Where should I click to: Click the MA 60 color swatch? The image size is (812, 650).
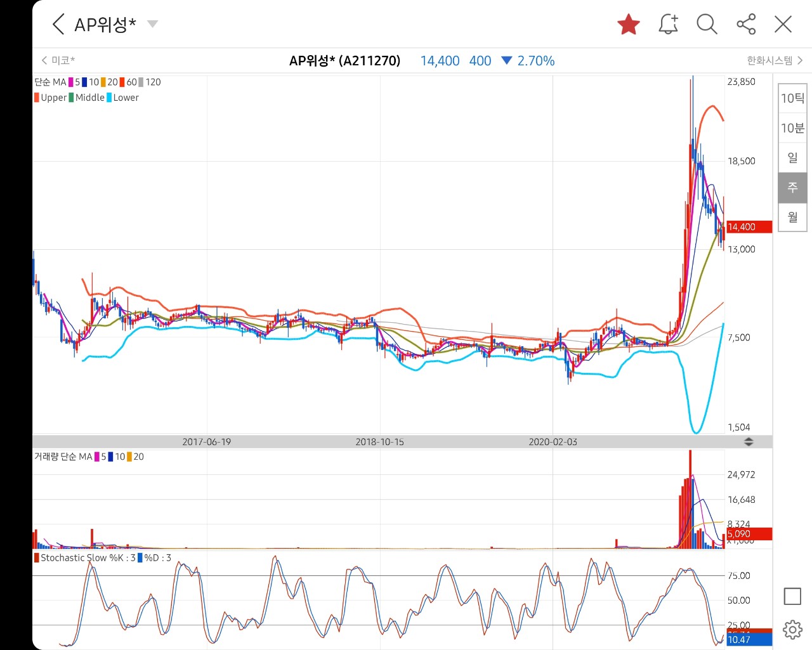(x=122, y=82)
